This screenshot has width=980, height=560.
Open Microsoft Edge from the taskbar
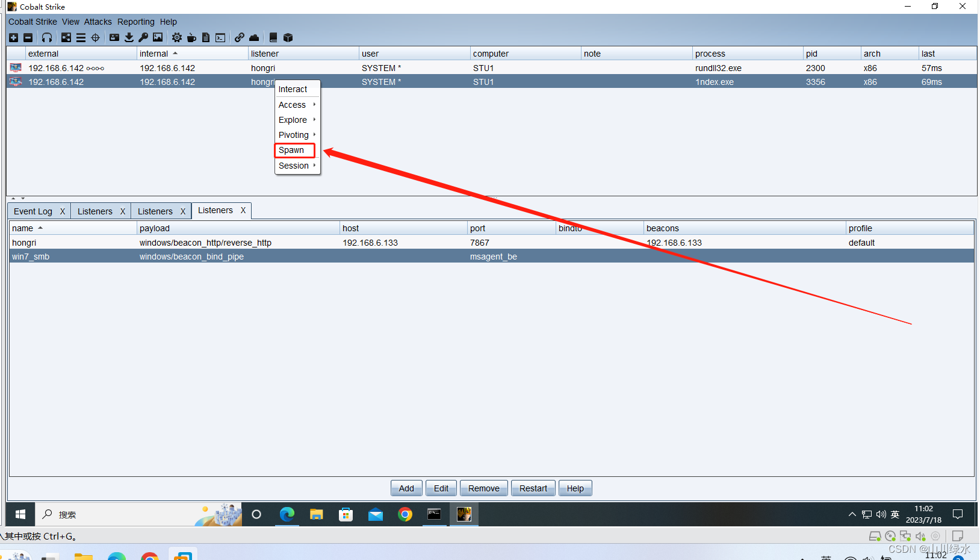point(287,514)
